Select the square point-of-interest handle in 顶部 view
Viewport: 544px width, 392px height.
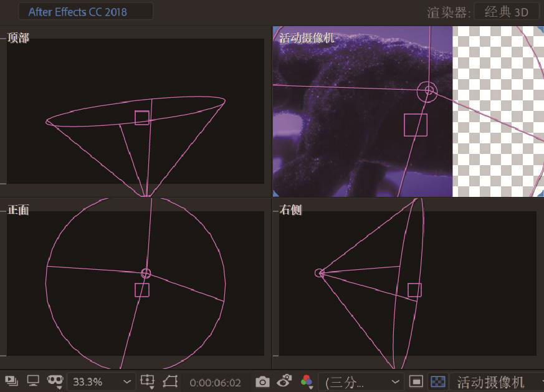click(x=142, y=118)
